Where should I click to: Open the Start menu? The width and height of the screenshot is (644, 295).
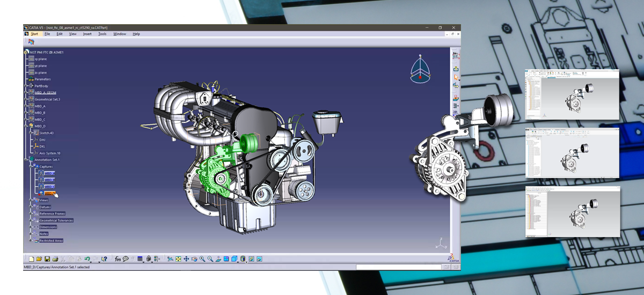[x=34, y=34]
